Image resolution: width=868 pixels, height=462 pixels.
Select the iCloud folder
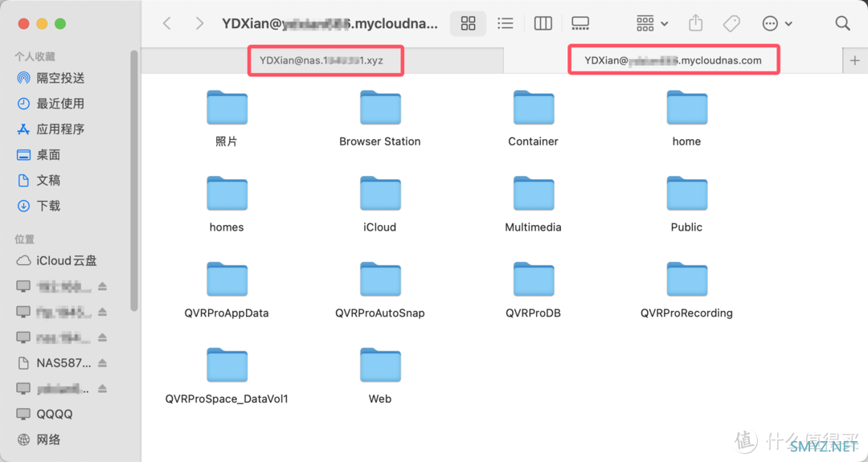click(379, 203)
